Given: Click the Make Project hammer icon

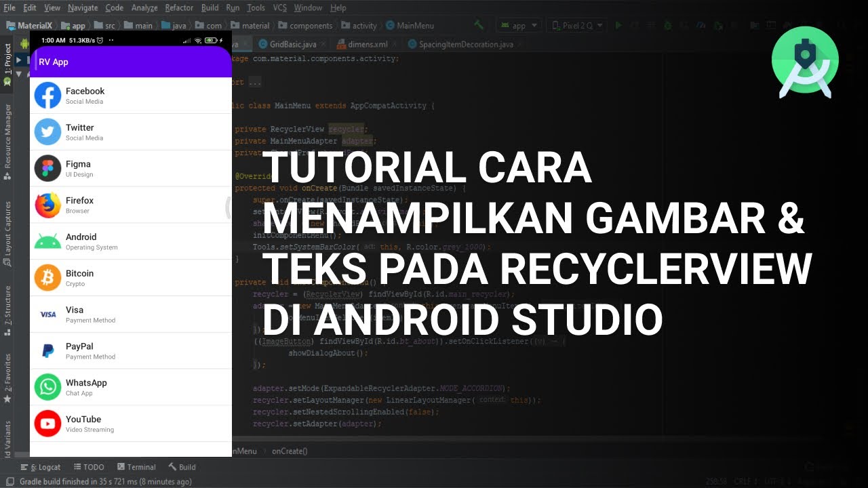Looking at the screenshot, I should [479, 24].
